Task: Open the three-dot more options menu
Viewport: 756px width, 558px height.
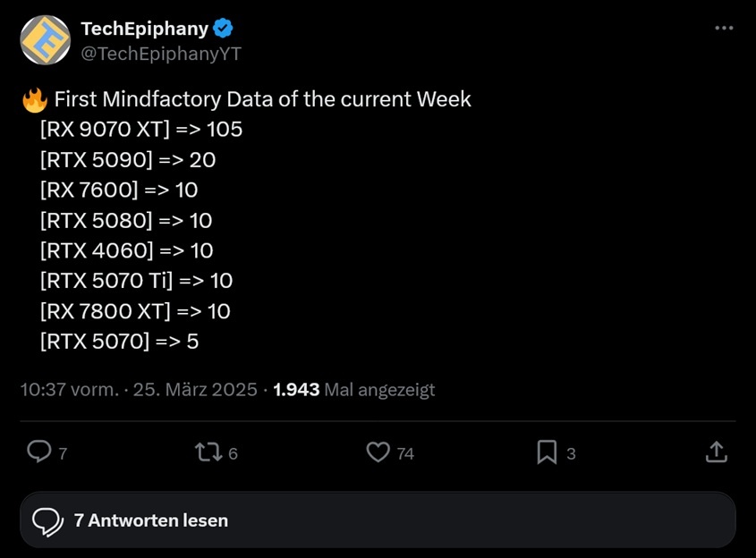Action: [x=725, y=27]
